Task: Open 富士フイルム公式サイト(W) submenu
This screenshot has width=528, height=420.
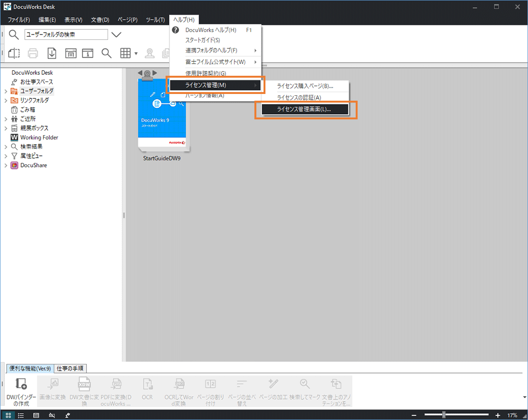Action: (x=215, y=62)
